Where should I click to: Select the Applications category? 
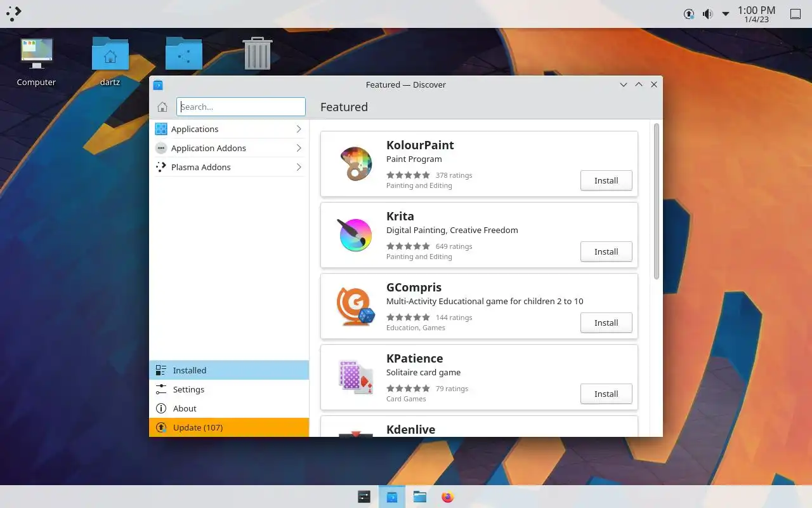[229, 129]
